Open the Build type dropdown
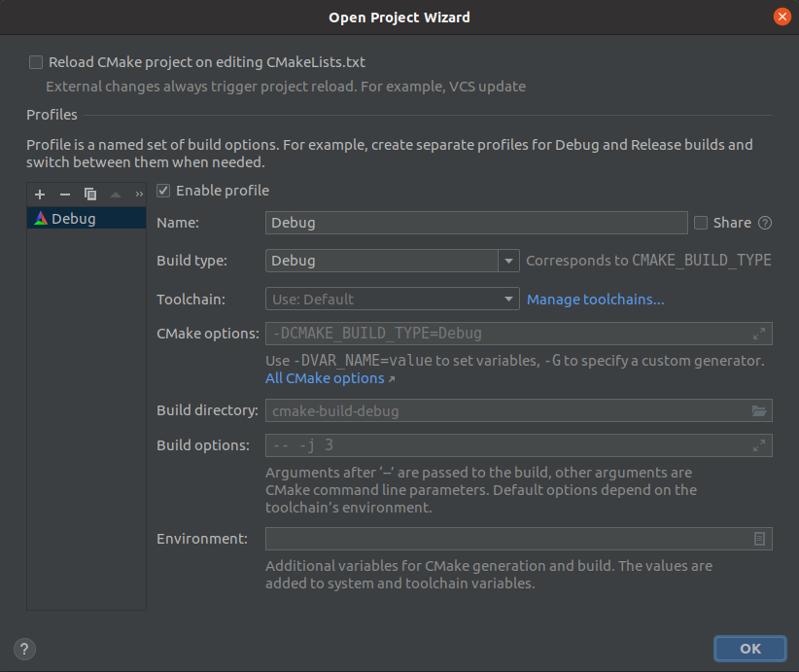799x672 pixels. tap(509, 261)
